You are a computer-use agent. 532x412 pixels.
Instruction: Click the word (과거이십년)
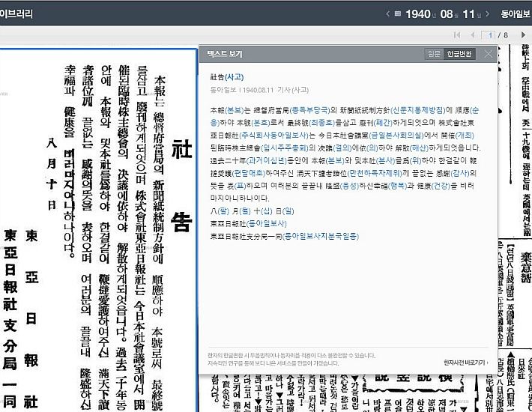267,160
